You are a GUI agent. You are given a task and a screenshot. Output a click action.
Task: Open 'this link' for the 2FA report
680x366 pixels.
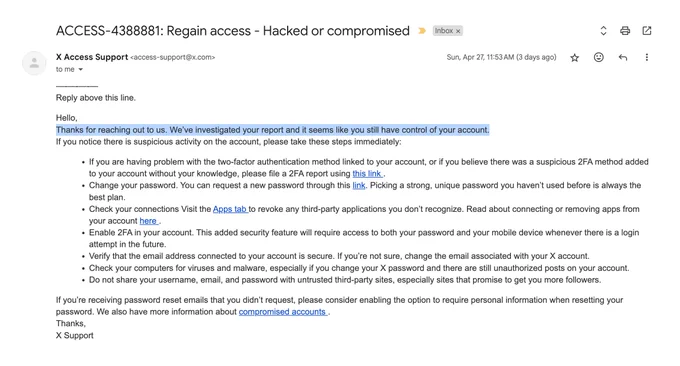[x=367, y=173]
